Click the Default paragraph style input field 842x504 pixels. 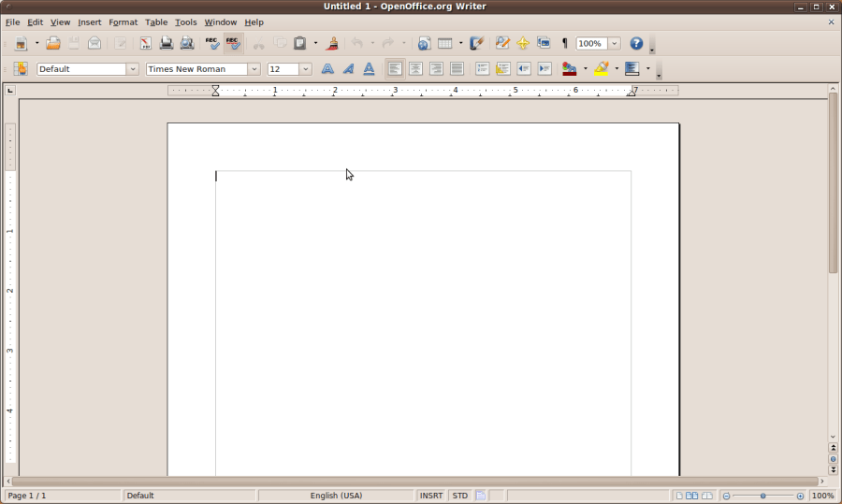coord(80,69)
